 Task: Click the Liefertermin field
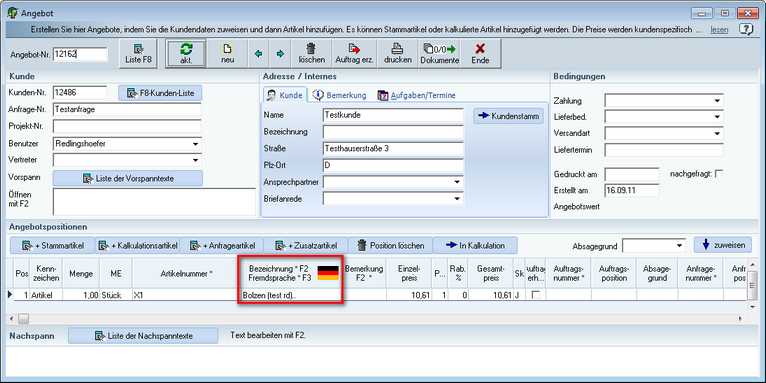pyautogui.click(x=664, y=150)
